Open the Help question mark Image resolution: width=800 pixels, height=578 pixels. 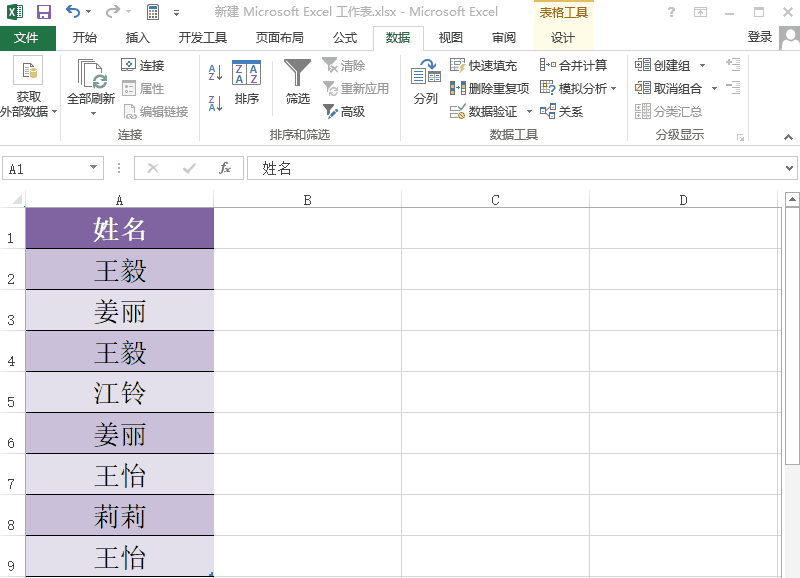tap(671, 12)
